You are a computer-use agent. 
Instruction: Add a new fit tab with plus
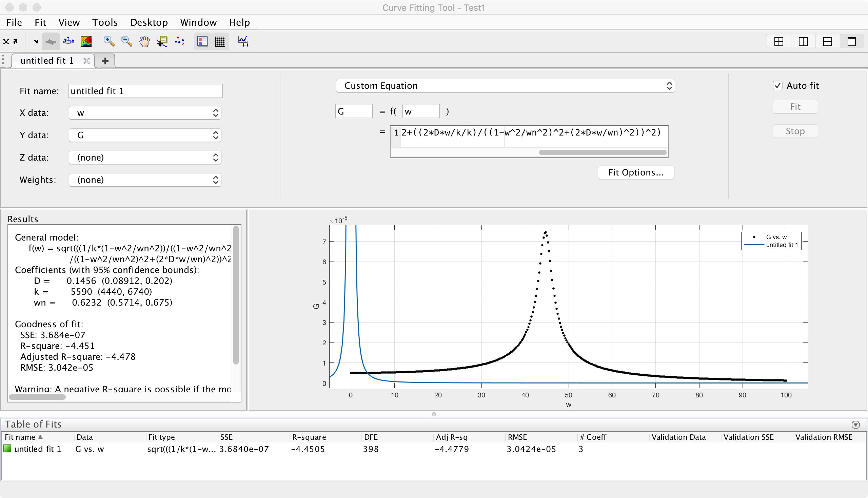click(105, 61)
